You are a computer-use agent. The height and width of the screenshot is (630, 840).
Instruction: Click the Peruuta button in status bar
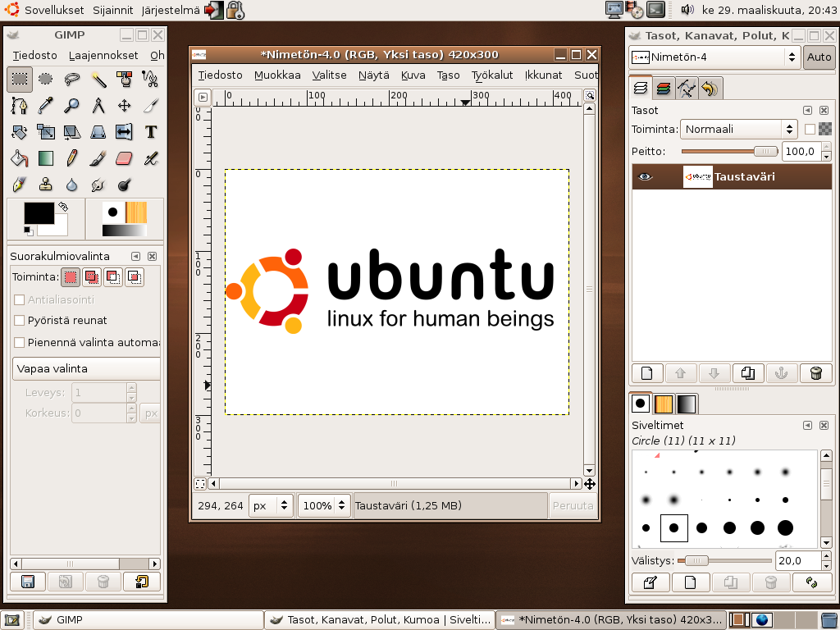point(573,505)
